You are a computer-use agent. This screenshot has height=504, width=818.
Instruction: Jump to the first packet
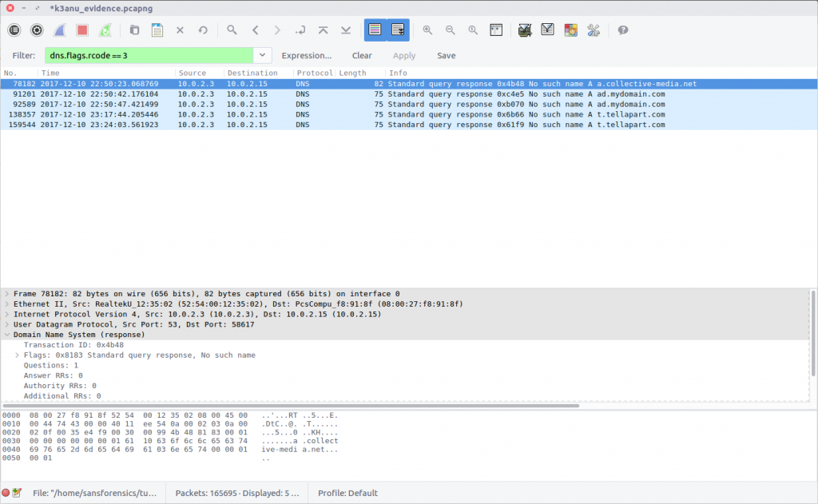coord(324,30)
